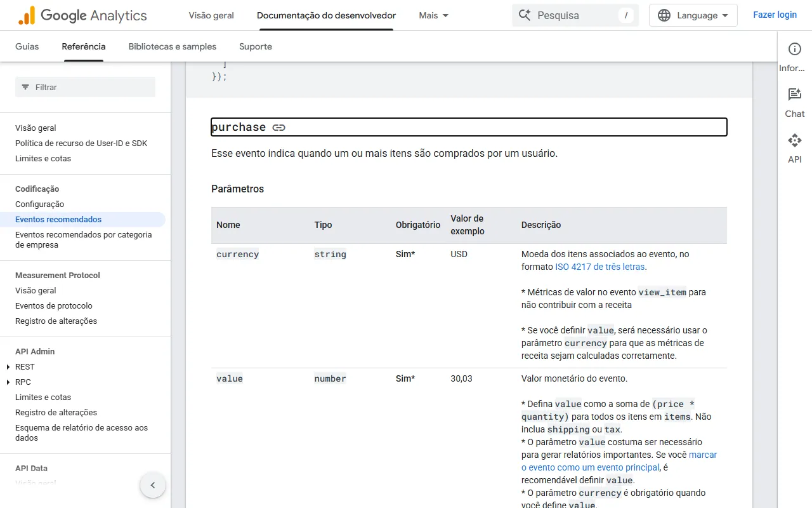Open Registro de alterações under Measurement Protocol
Viewport: 812px width, 508px height.
[56, 321]
